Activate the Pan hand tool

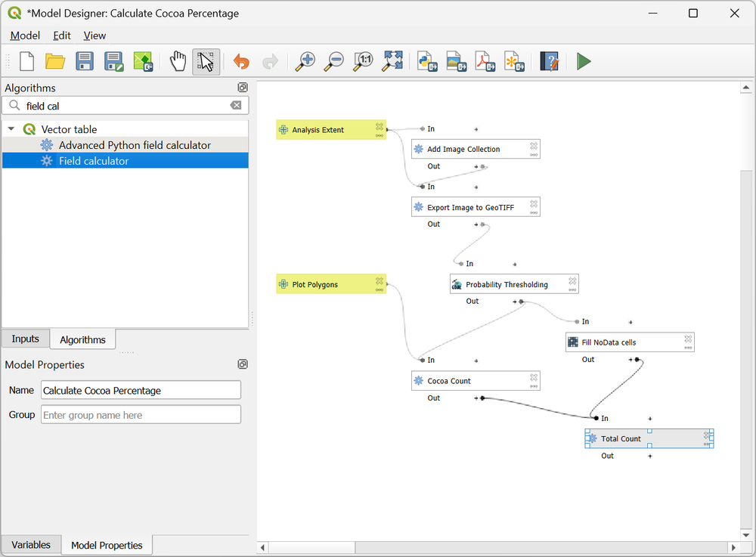pyautogui.click(x=178, y=62)
